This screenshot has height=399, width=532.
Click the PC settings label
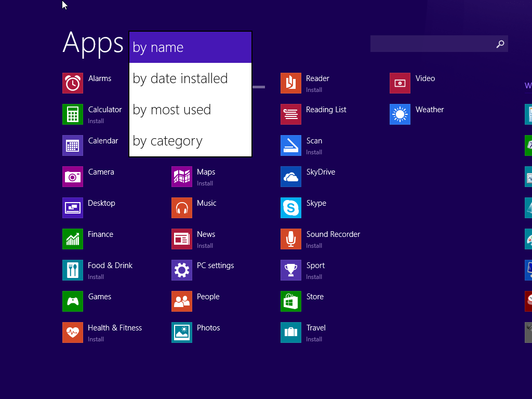point(216,265)
